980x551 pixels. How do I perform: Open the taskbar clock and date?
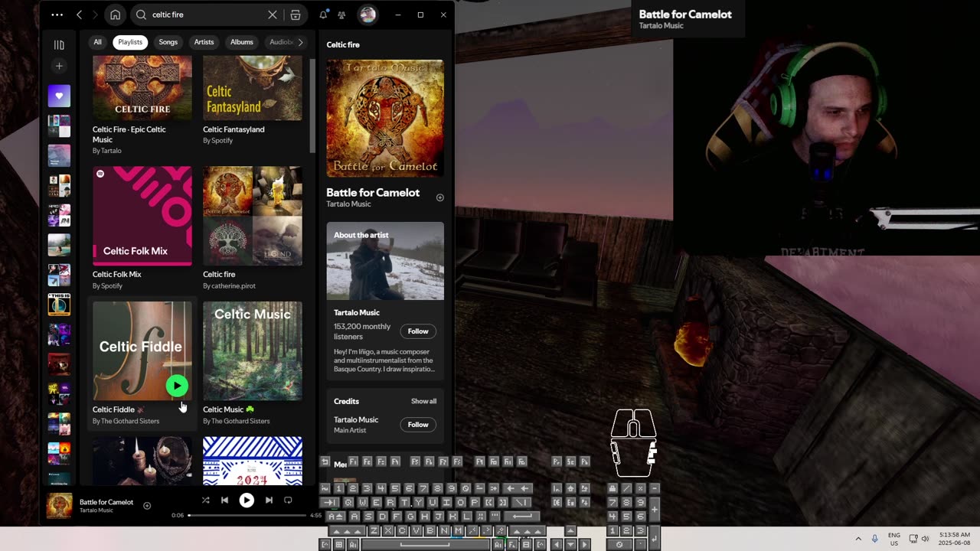[x=952, y=539]
